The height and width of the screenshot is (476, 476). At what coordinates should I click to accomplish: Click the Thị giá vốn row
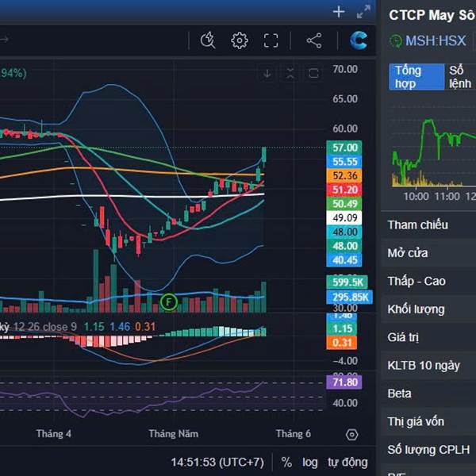coord(428,422)
